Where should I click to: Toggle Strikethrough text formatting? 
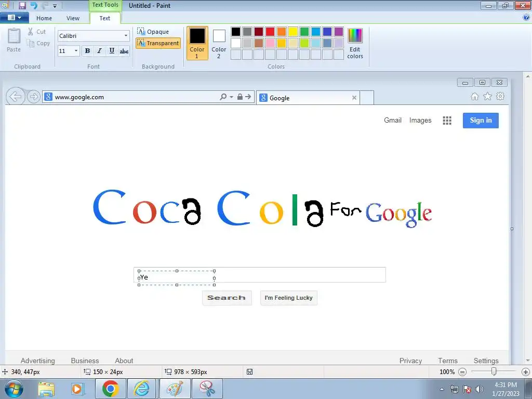(124, 51)
